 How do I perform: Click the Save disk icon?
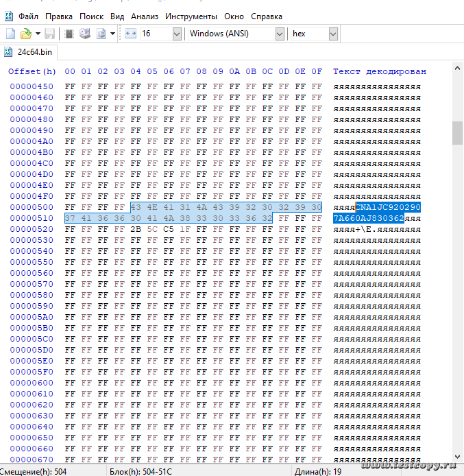(50, 34)
